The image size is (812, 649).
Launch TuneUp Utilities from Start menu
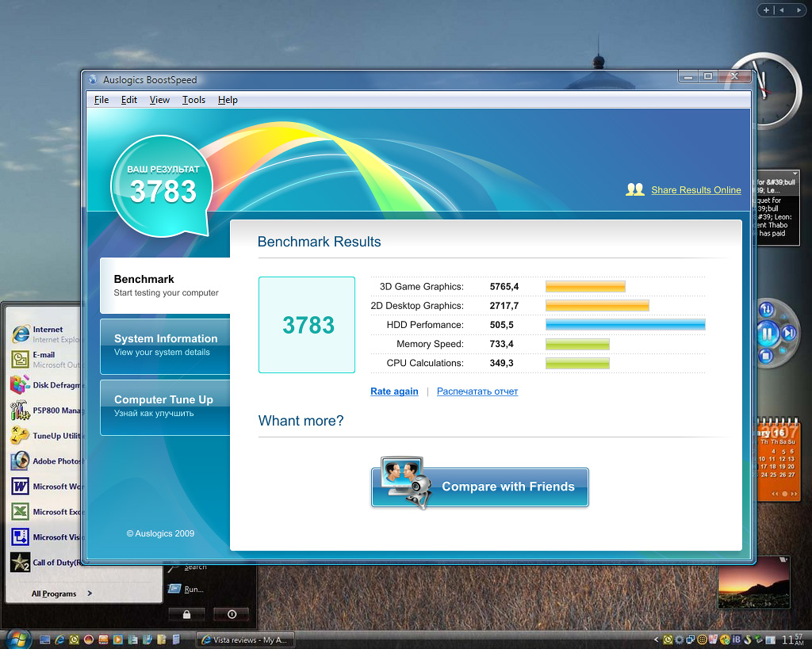point(45,435)
